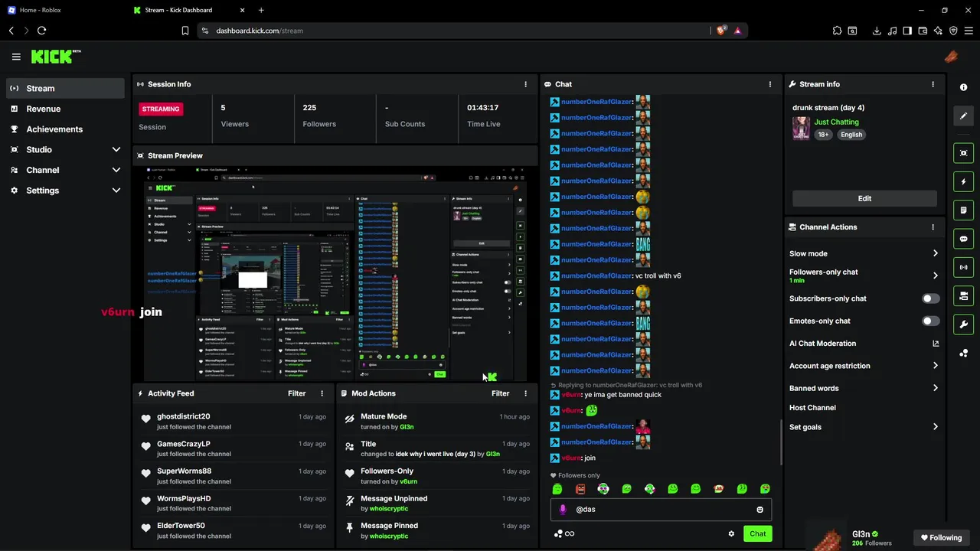Open browser downloads icon
The height and width of the screenshot is (551, 980).
click(x=877, y=31)
